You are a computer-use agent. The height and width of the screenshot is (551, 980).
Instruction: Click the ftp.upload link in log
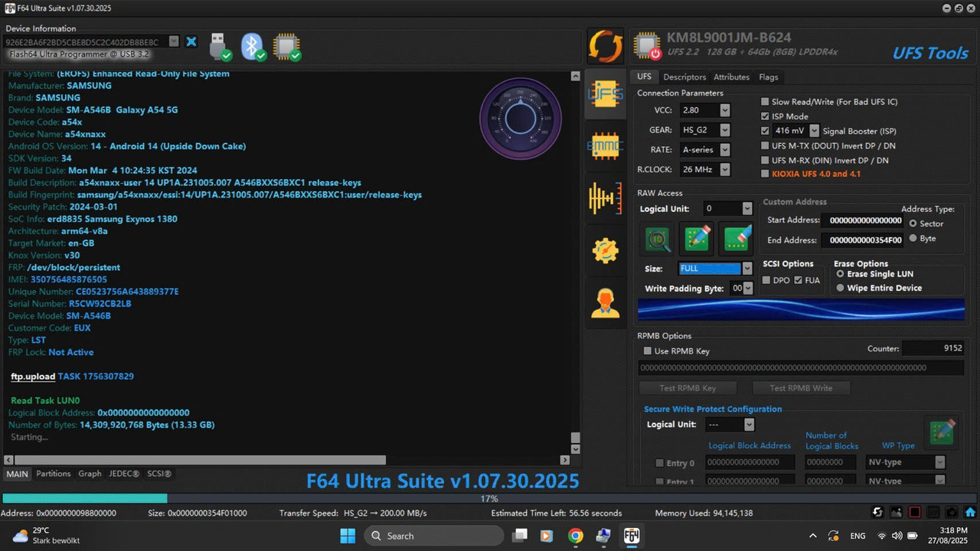[x=33, y=377]
